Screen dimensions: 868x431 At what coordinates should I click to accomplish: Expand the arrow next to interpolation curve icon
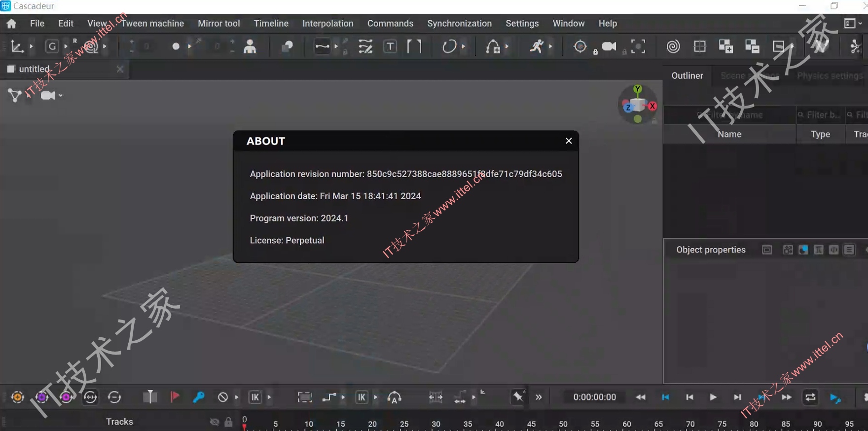pyautogui.click(x=336, y=47)
